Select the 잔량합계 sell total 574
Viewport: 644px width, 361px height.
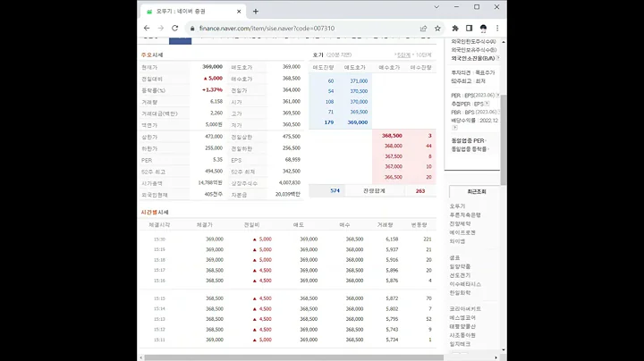335,190
